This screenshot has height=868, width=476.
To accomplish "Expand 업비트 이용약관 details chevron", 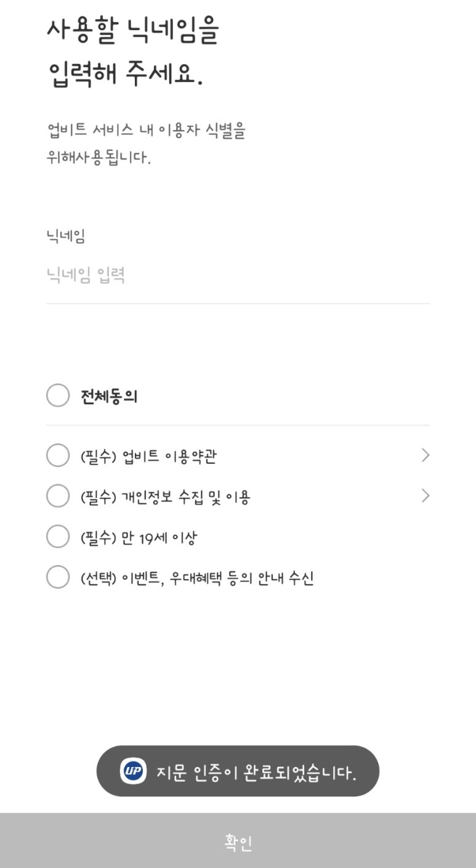I will [x=425, y=455].
